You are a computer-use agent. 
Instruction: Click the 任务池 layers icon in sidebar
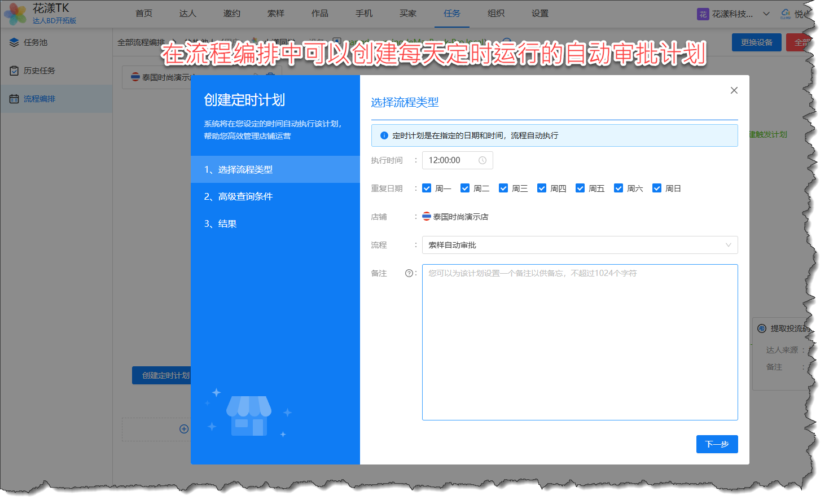click(x=14, y=42)
